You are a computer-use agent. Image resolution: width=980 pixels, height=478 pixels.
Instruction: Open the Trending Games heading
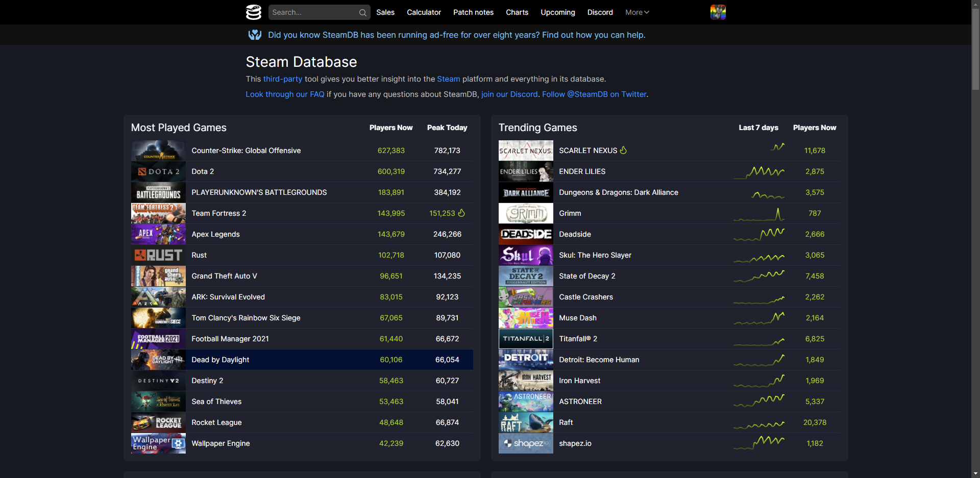pos(537,128)
